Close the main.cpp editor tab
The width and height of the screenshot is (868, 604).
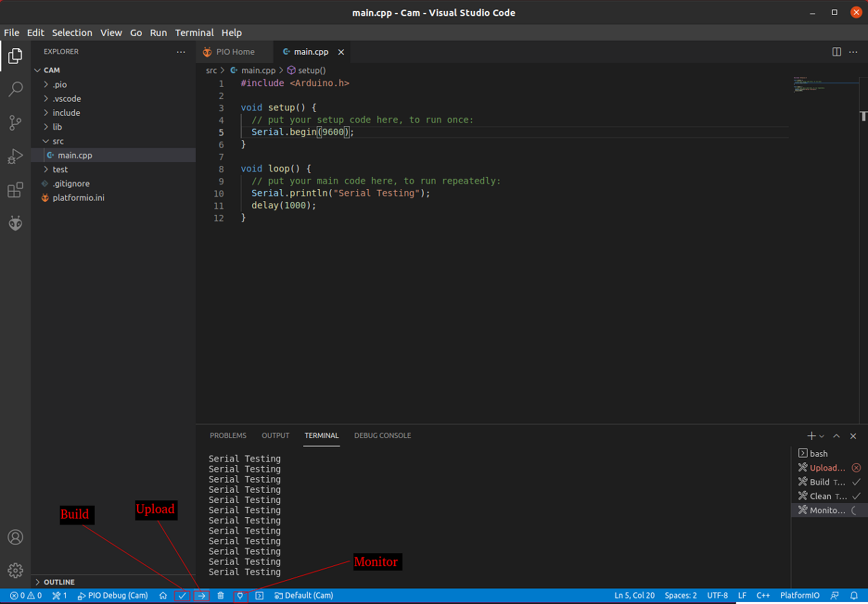tap(341, 52)
